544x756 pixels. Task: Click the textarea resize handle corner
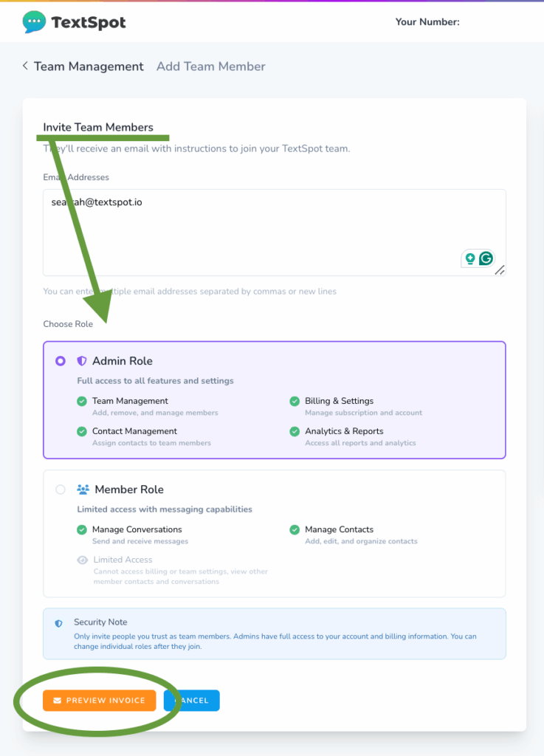coord(500,270)
